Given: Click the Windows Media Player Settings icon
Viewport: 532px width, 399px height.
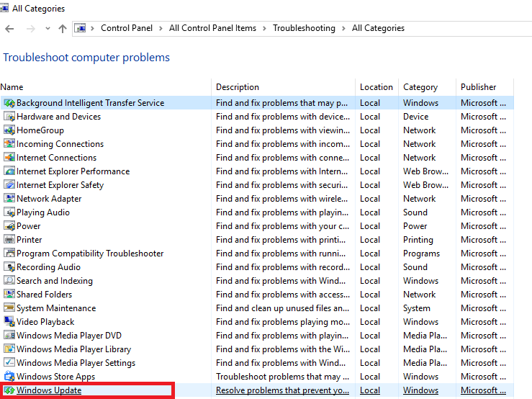Looking at the screenshot, I should pos(9,363).
